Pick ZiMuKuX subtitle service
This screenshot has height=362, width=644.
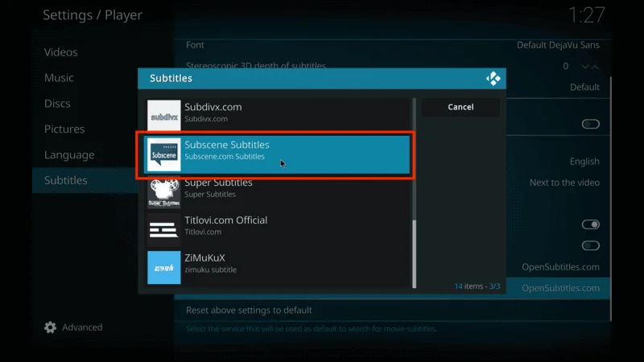tap(278, 268)
